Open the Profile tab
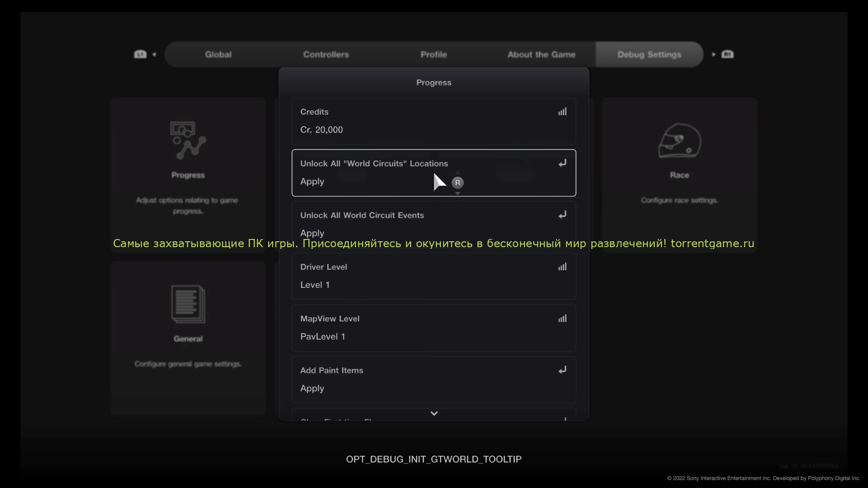The width and height of the screenshot is (868, 488). [434, 55]
